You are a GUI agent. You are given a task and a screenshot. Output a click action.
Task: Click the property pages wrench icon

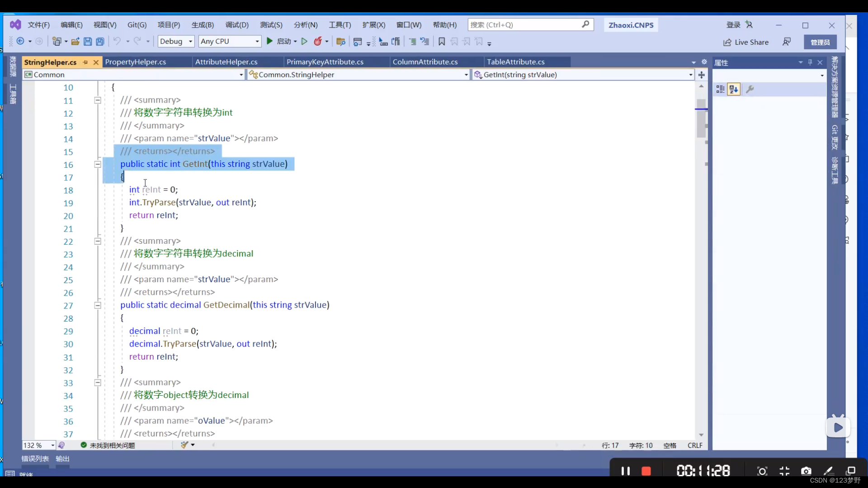coord(750,90)
